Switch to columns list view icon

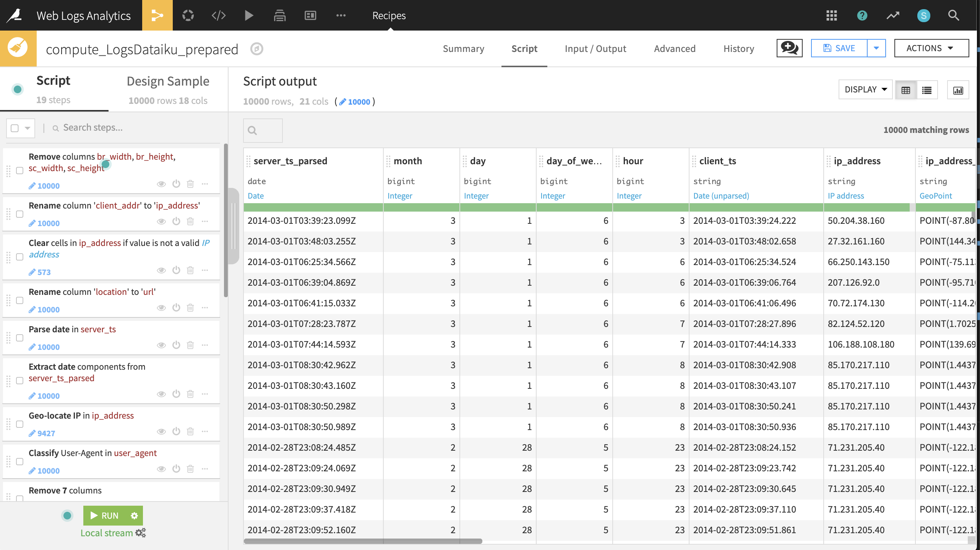tap(927, 90)
